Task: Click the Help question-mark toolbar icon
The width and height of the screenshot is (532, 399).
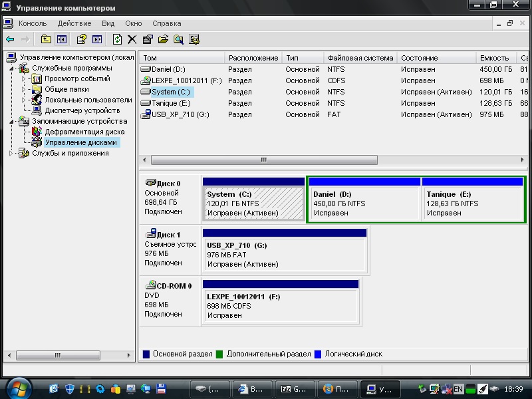Action: (81, 40)
